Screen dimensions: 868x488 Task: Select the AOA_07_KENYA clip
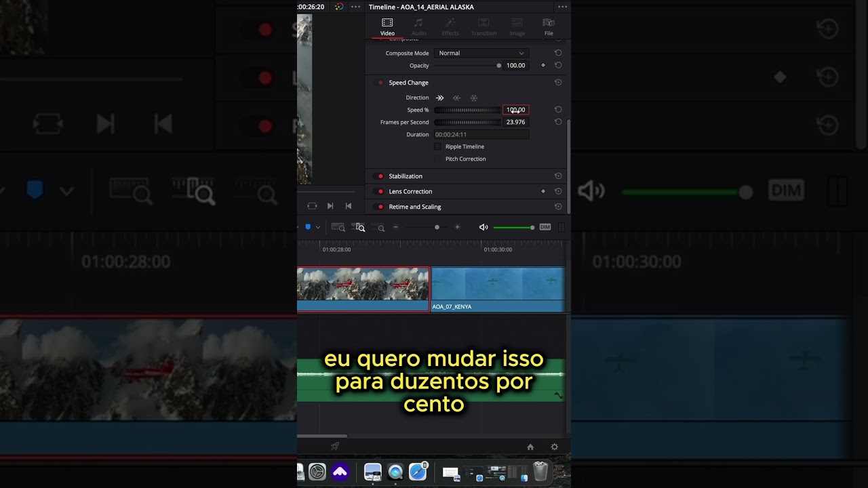point(498,289)
